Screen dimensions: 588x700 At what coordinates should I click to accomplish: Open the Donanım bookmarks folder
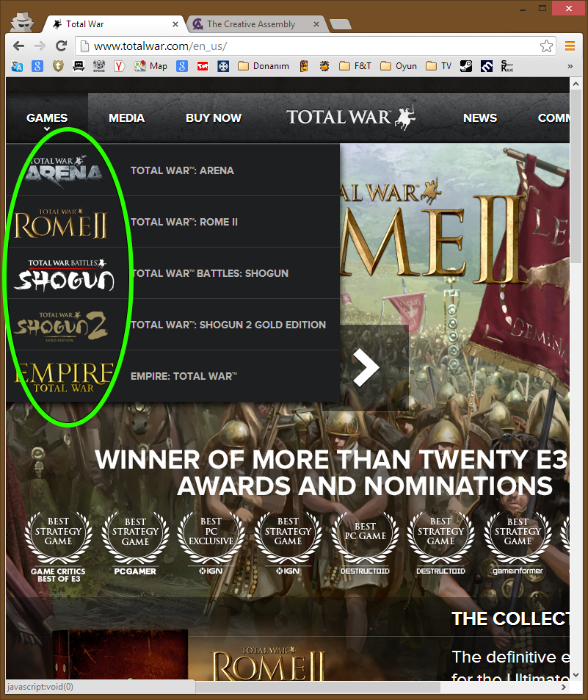[264, 67]
